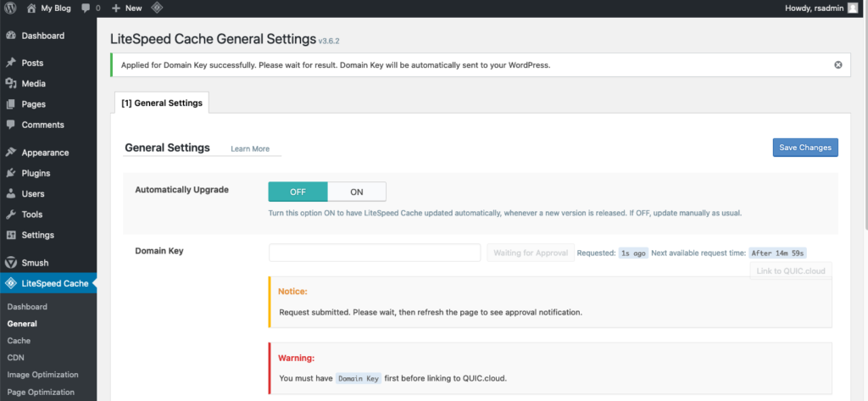
Task: Select the General submenu item
Action: point(22,324)
